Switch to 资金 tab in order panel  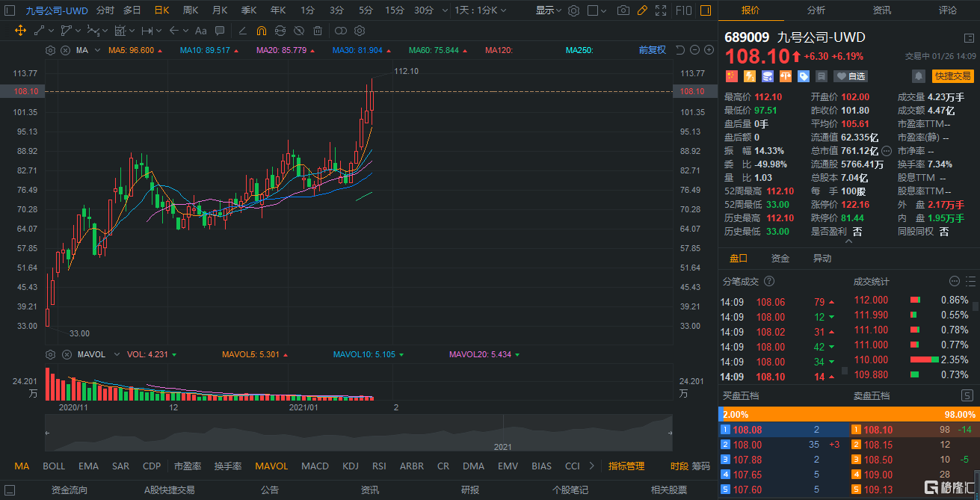pyautogui.click(x=780, y=258)
